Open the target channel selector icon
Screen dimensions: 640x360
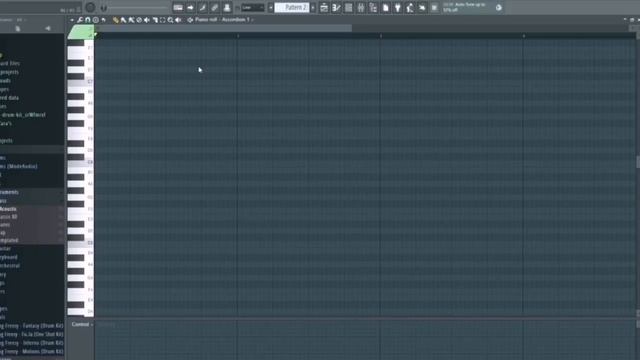[190, 20]
